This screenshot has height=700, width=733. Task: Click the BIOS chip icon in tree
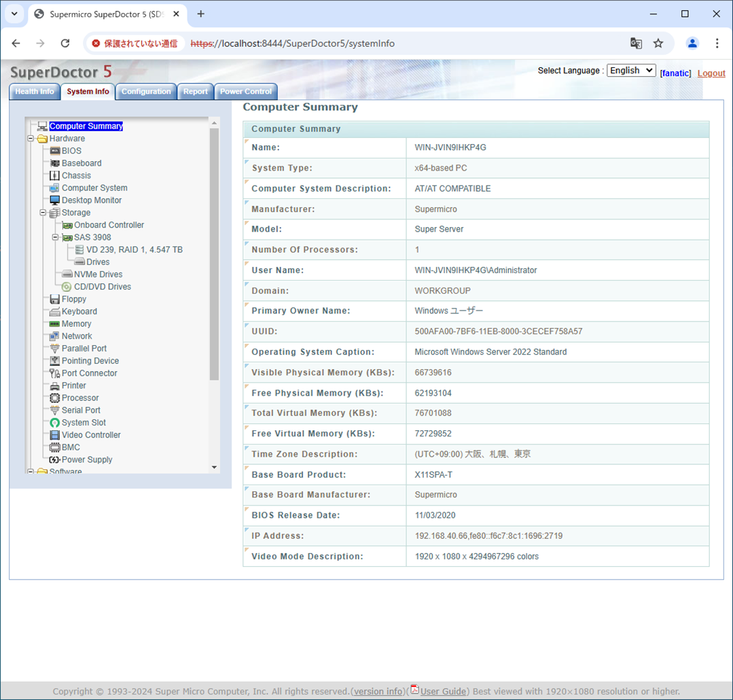pos(55,151)
